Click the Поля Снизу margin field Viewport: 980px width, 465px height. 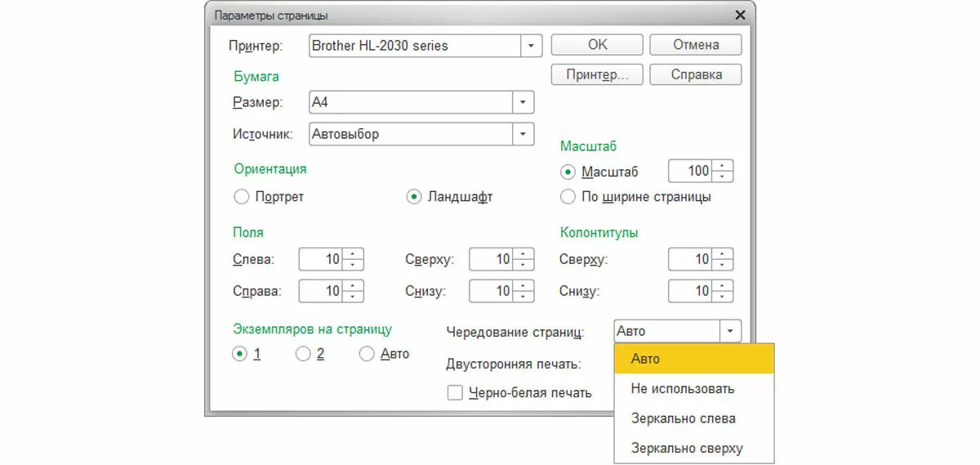point(492,291)
